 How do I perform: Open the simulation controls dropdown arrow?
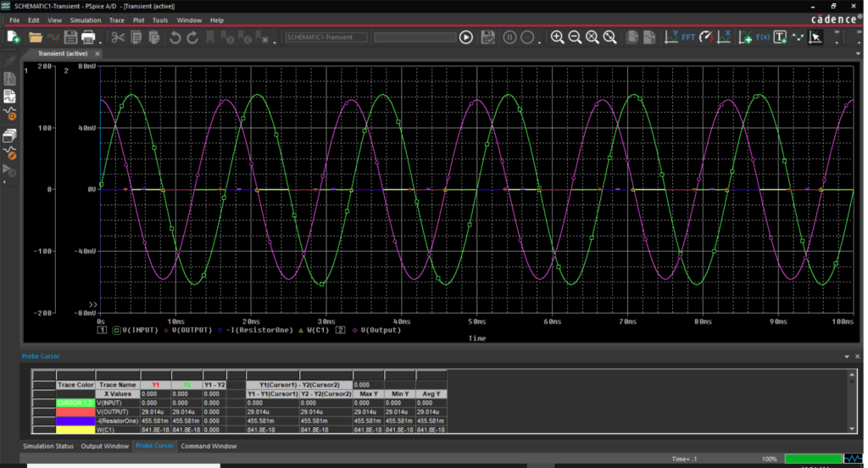click(540, 42)
